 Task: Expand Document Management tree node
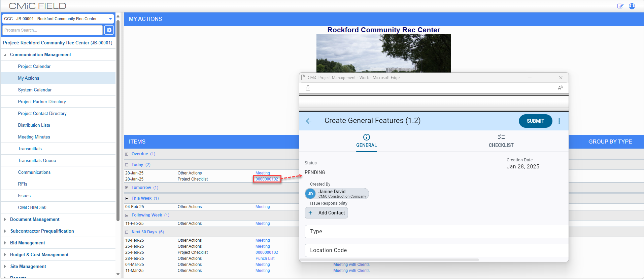[5, 220]
